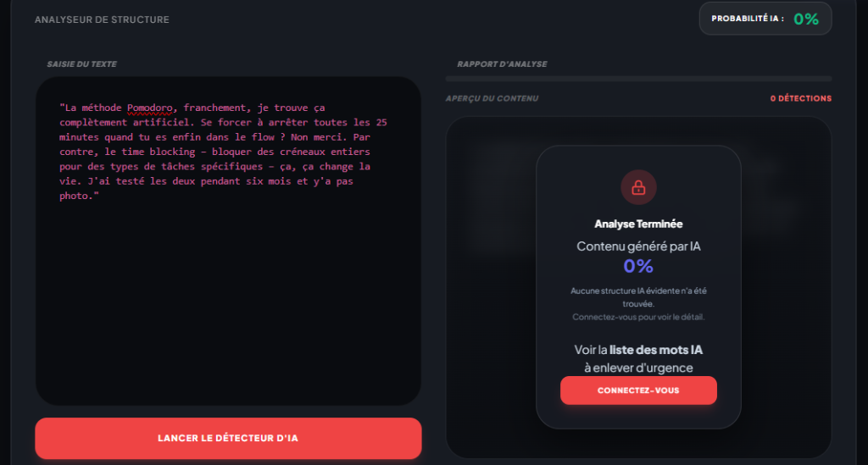Launch the AI detector button
The width and height of the screenshot is (868, 465).
tap(228, 438)
